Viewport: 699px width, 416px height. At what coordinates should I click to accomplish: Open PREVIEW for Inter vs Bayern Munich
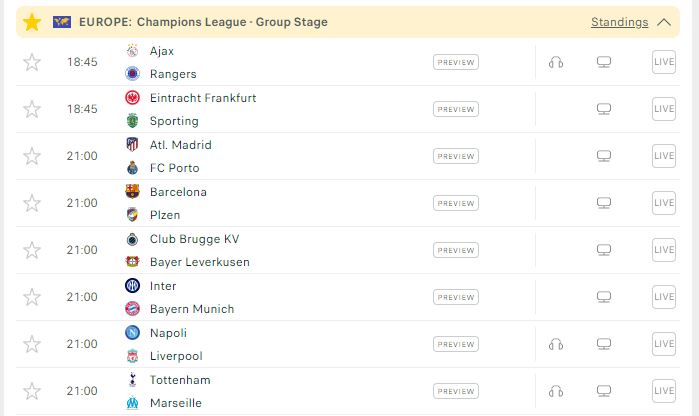[x=456, y=297]
